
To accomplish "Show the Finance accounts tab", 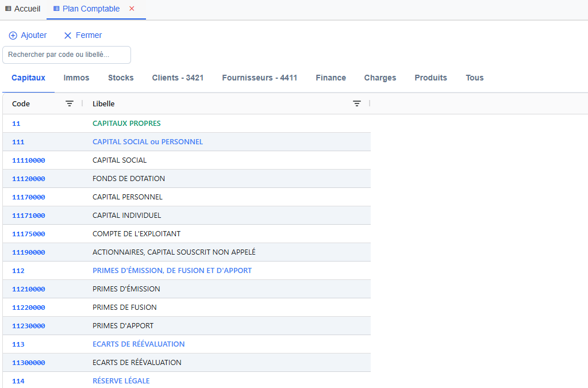I will (x=330, y=78).
